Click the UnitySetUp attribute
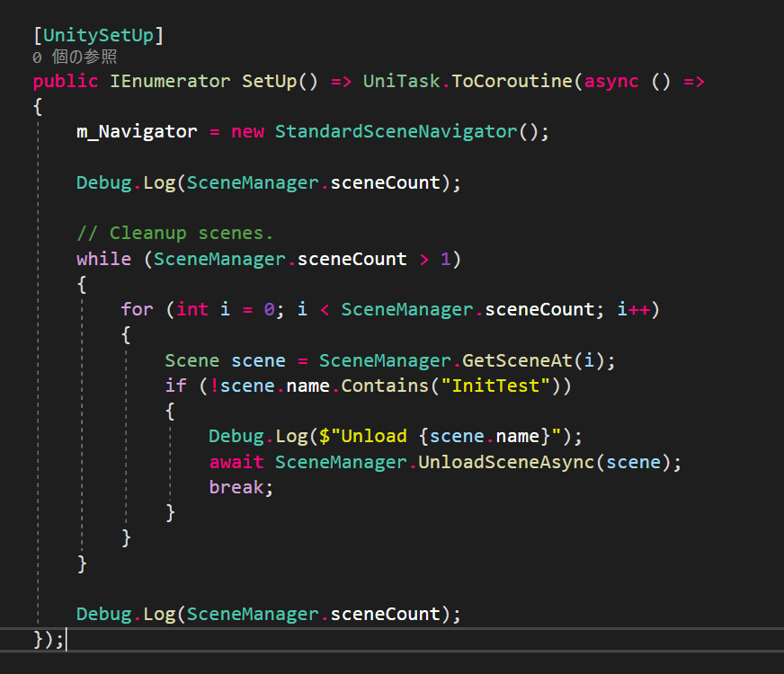784x674 pixels. tap(99, 35)
